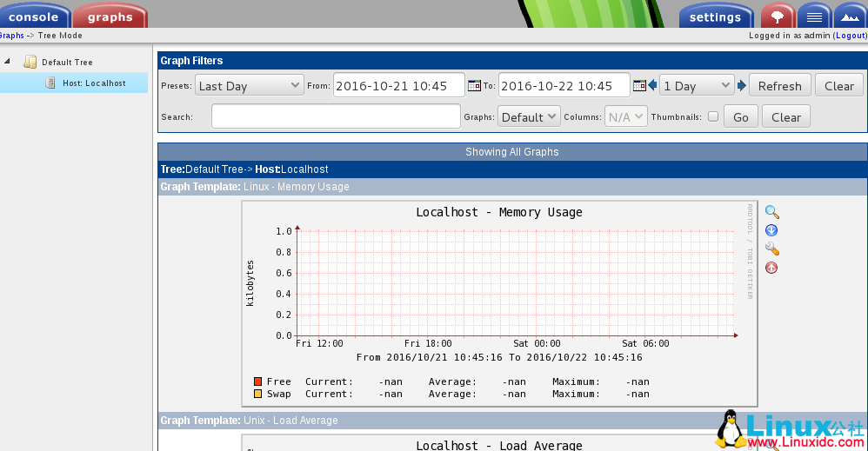Viewport: 868px width, 451px height.
Task: Open the Graphs 'Default' dropdown
Action: pos(528,116)
